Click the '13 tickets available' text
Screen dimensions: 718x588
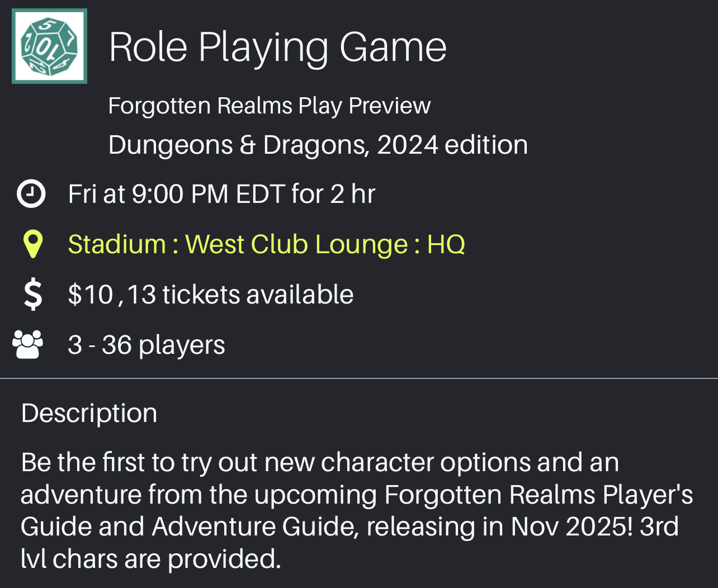coord(240,295)
